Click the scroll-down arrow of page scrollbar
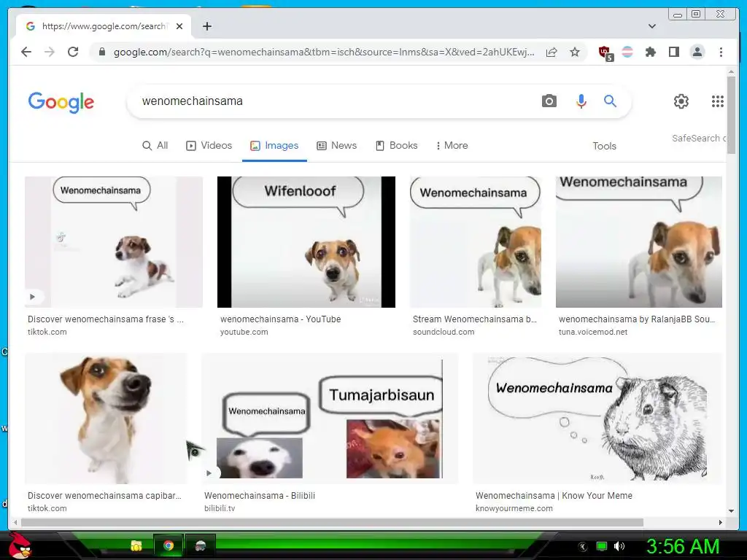Screen dimensions: 747x560 click(731, 511)
